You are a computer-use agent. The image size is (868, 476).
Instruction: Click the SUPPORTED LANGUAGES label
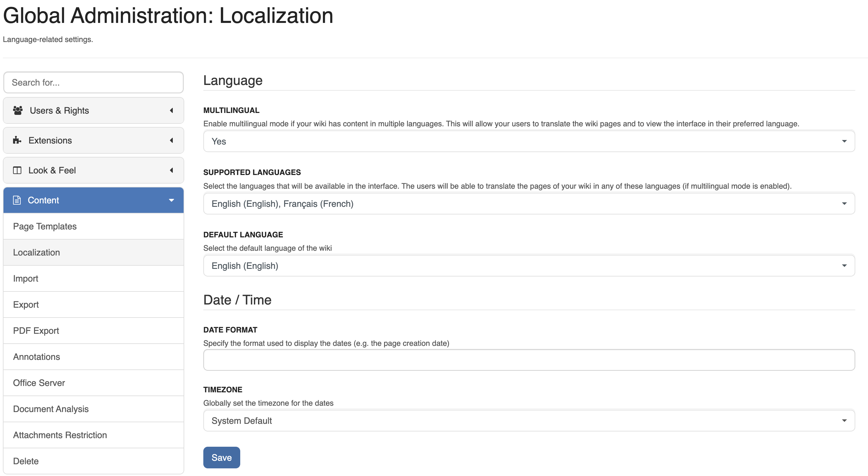point(252,172)
